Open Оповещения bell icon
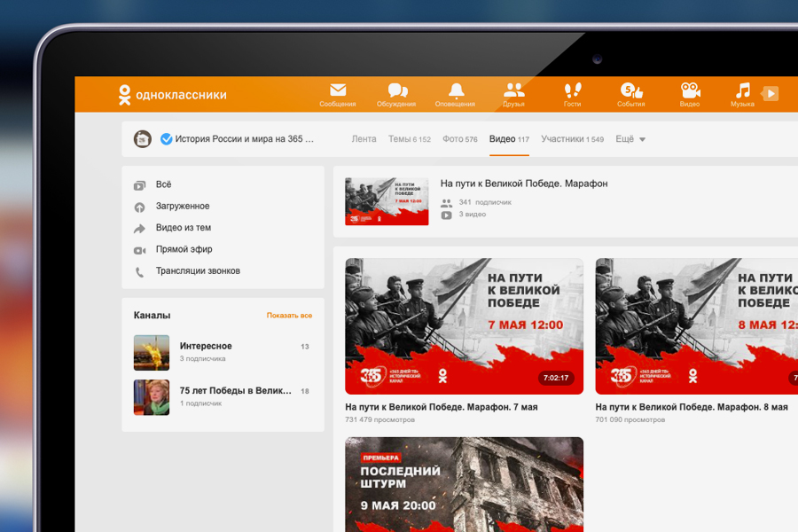The width and height of the screenshot is (798, 532). (456, 90)
